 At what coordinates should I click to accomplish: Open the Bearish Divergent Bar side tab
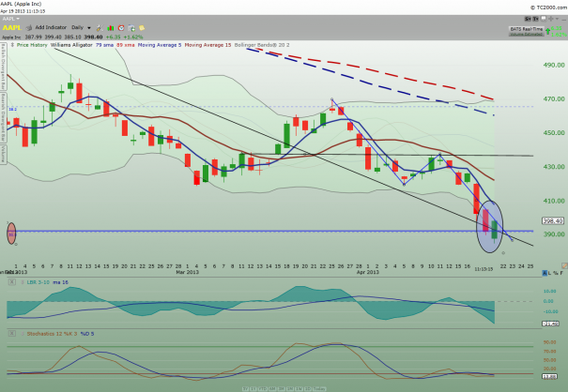pos(3,117)
